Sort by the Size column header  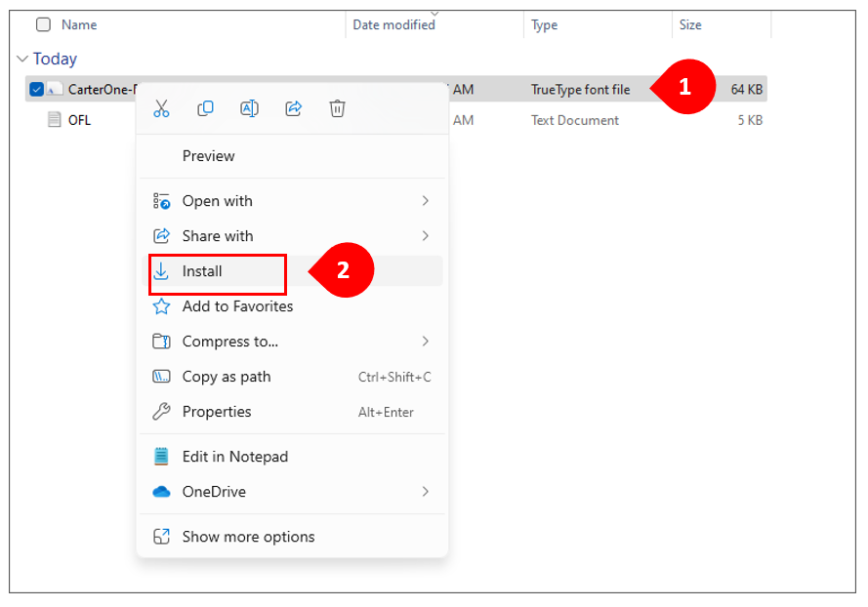[x=690, y=25]
